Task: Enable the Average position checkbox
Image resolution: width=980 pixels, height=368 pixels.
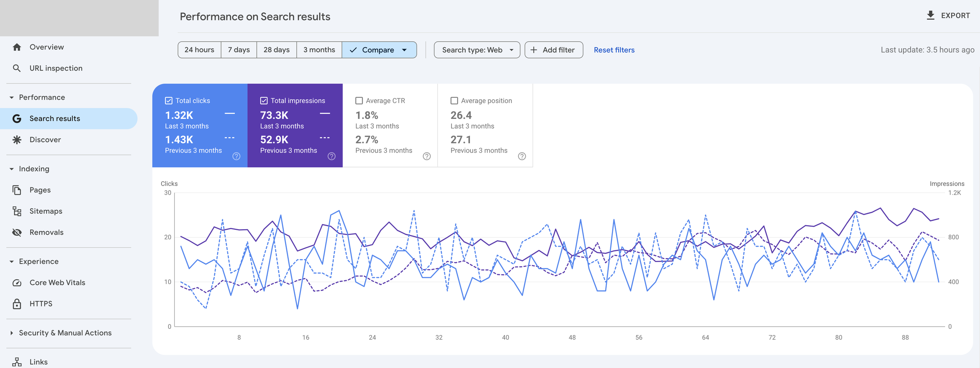Action: [x=454, y=101]
